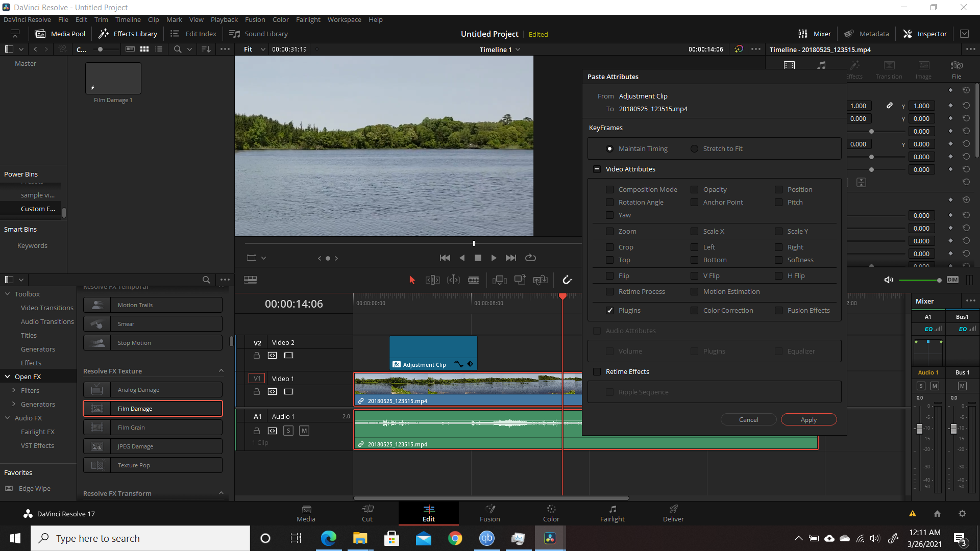Open the Fairlight menu
This screenshot has width=980, height=551.
308,19
